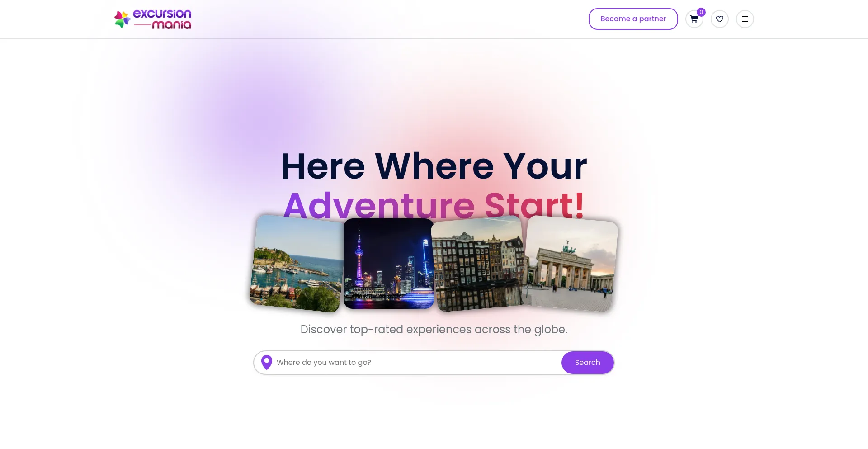Click the purple location pin icon

267,362
